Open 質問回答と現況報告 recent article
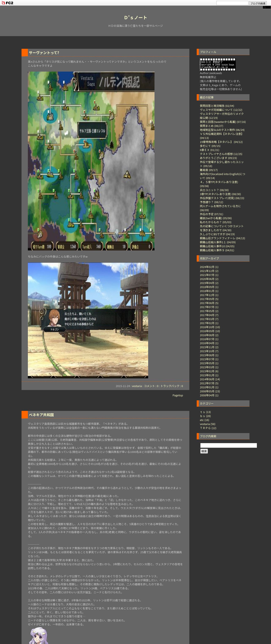This screenshot has width=271, height=644. (217, 106)
